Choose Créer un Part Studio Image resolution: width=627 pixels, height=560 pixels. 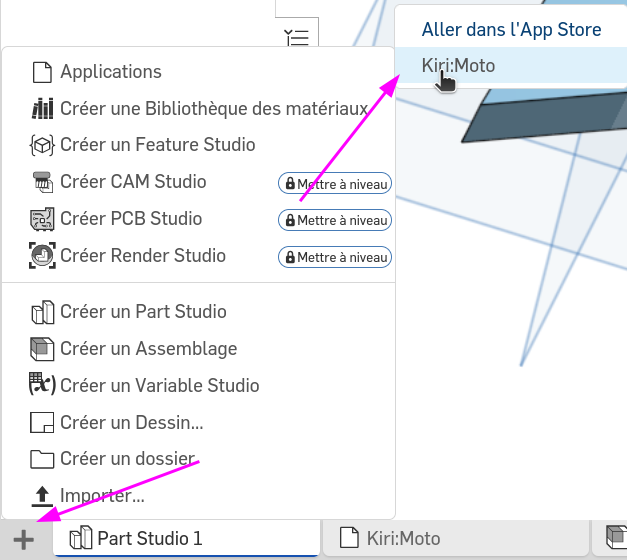point(198,312)
